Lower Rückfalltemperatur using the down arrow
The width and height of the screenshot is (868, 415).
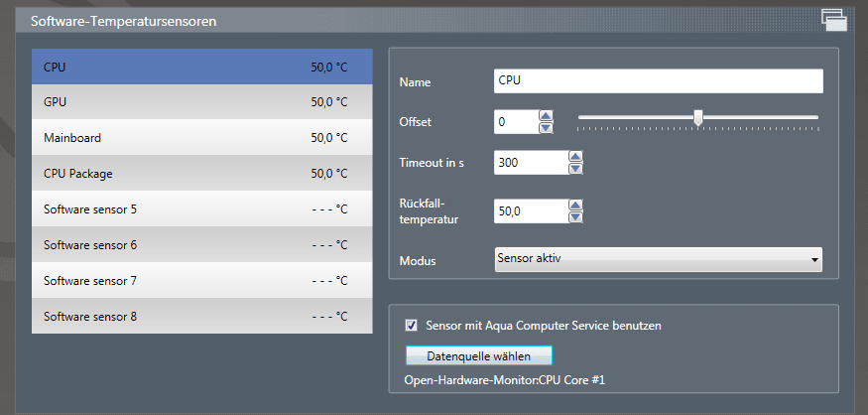575,216
